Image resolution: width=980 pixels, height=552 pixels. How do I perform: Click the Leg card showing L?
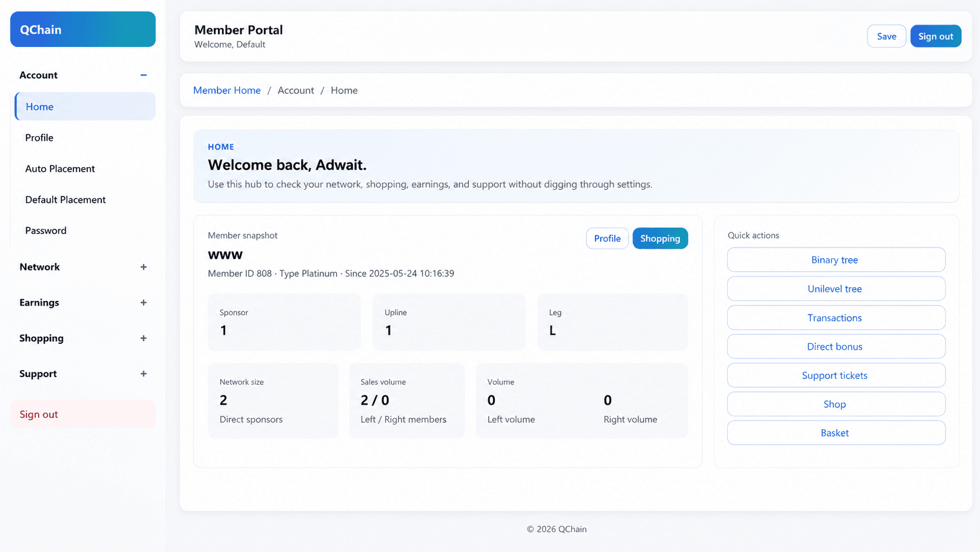612,322
